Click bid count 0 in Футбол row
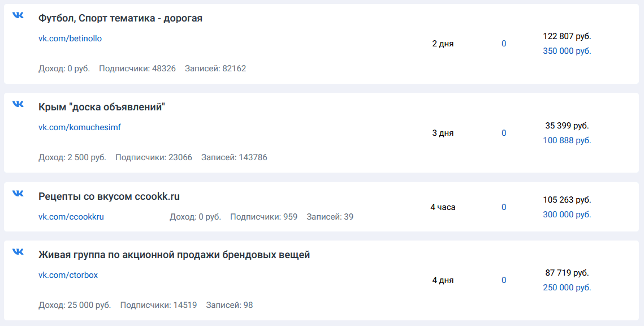This screenshot has height=326, width=644. click(504, 44)
